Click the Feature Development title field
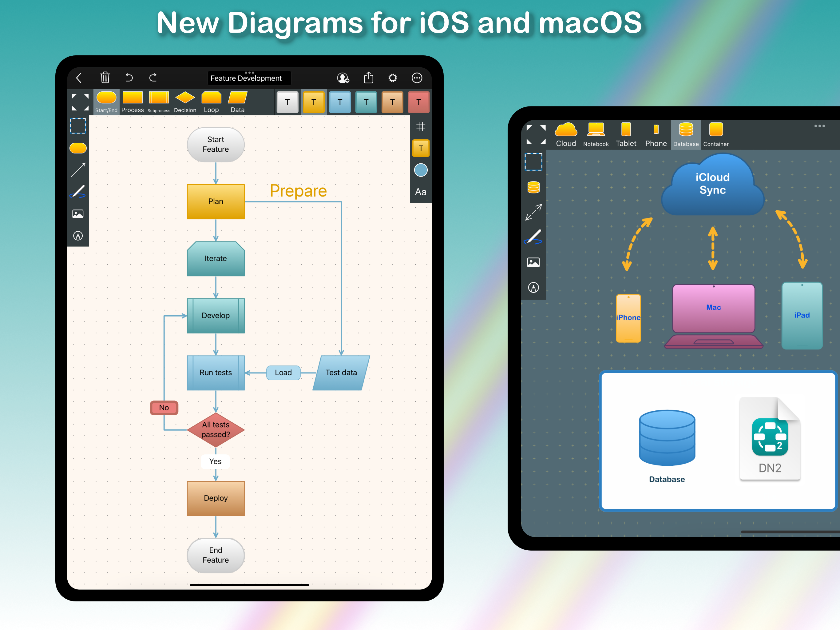 [x=249, y=78]
